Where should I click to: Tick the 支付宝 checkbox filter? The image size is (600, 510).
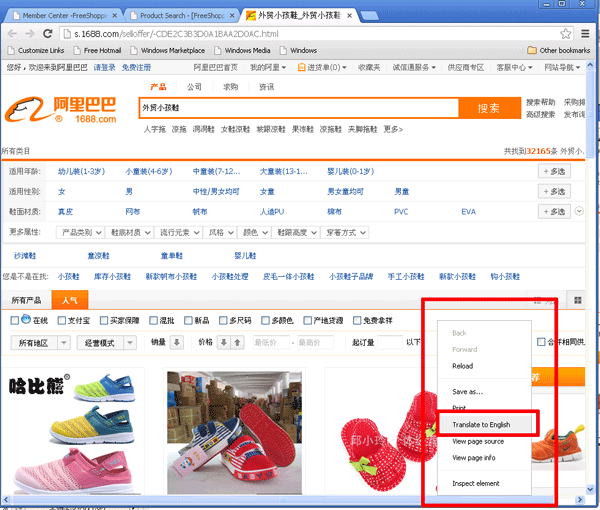(59, 321)
